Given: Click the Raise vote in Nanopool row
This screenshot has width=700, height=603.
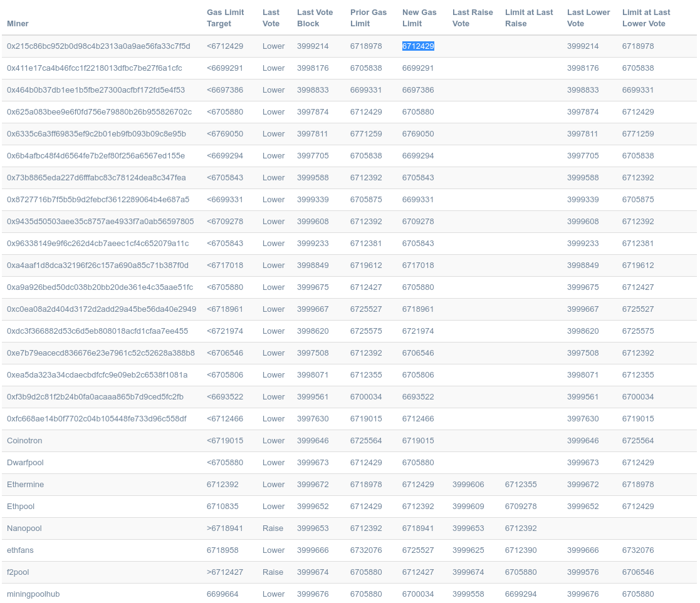Looking at the screenshot, I should [x=273, y=528].
